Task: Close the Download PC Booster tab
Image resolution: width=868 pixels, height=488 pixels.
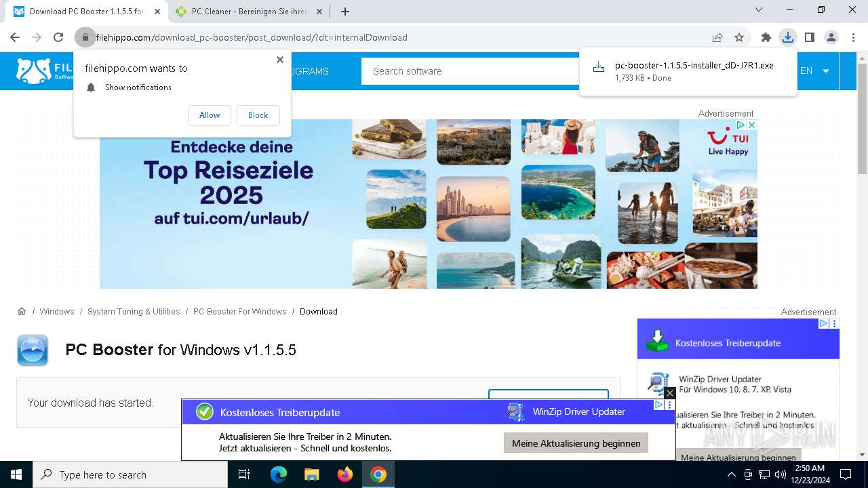Action: tap(157, 12)
